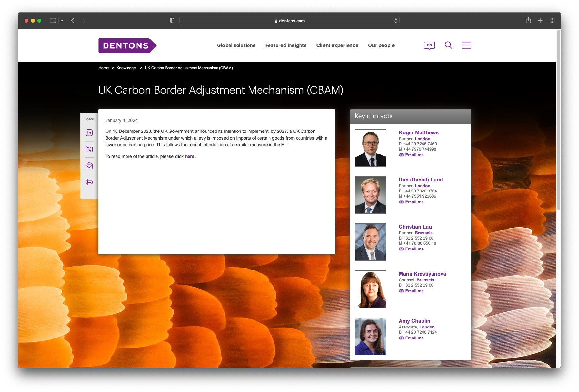This screenshot has height=392, width=579.
Task: Print the page using printer icon
Action: (89, 182)
